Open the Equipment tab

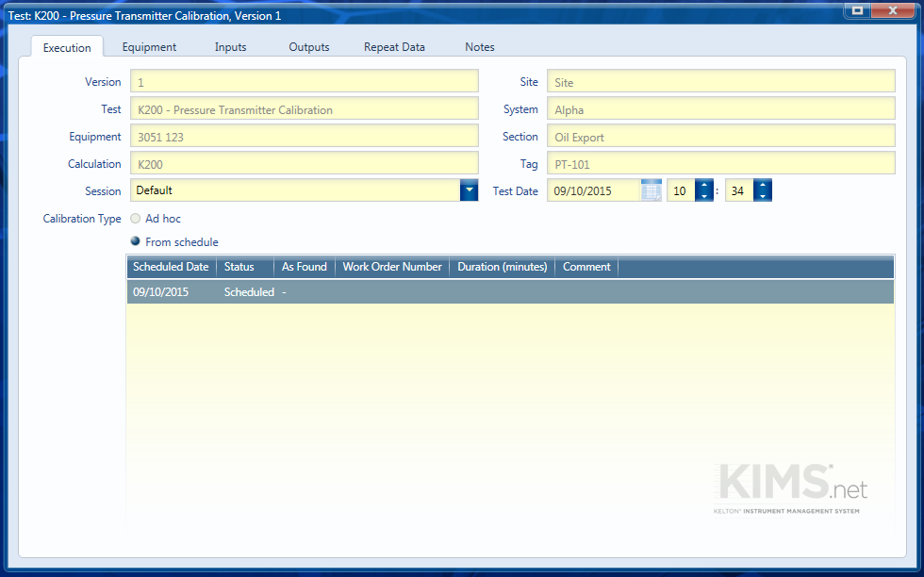click(149, 47)
